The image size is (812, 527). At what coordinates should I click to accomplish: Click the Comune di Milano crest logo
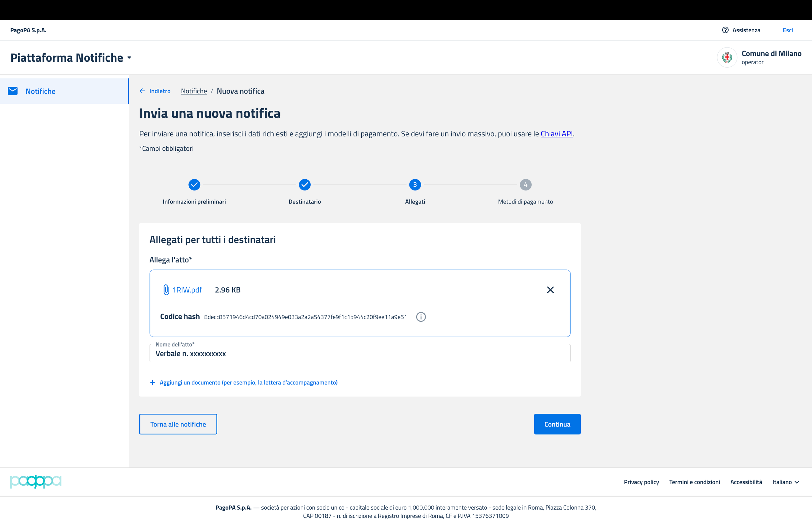tap(727, 57)
